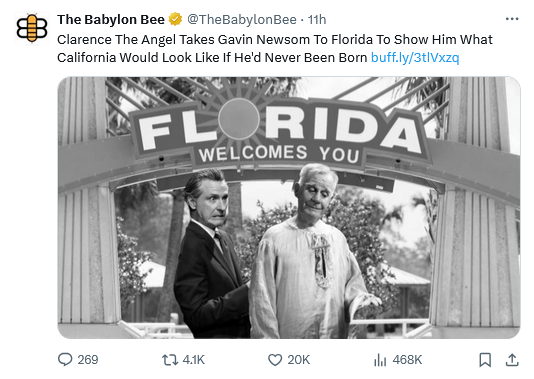The width and height of the screenshot is (534, 379).
Task: Open the buff.ly/3tlVxzq link
Action: (415, 58)
